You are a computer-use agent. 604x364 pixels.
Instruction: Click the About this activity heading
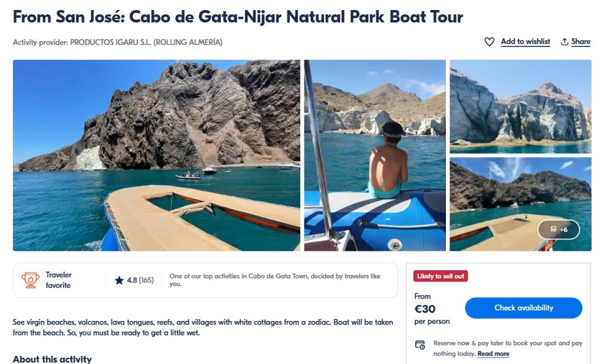point(52,359)
